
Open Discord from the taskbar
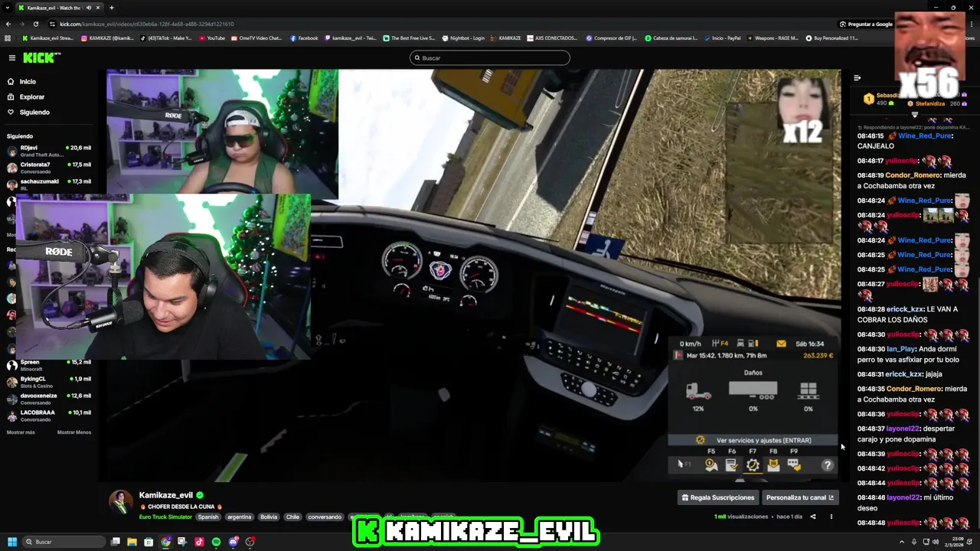coord(233,542)
